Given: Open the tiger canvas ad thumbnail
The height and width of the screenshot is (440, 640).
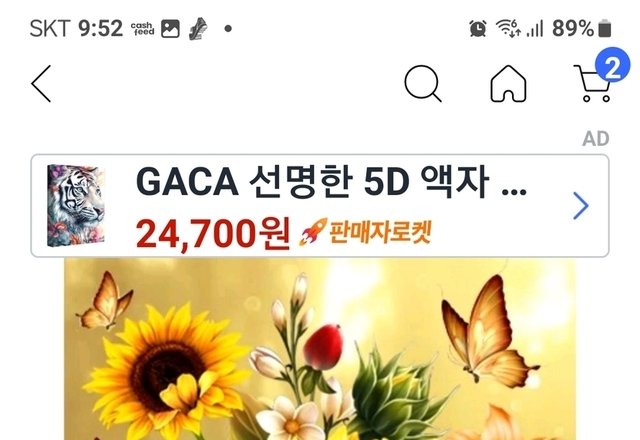Looking at the screenshot, I should point(76,205).
